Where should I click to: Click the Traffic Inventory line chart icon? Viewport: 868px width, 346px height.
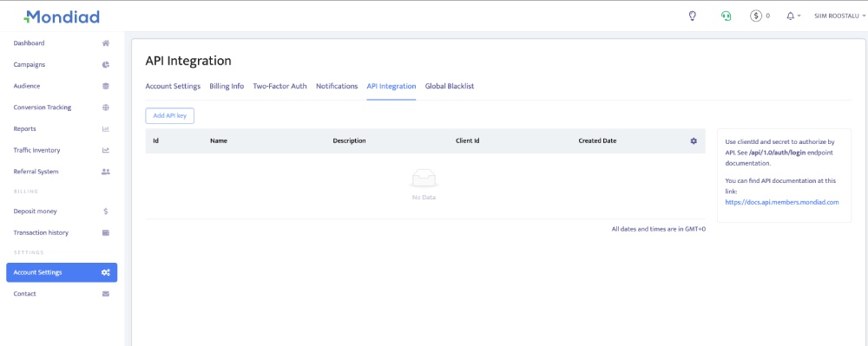pyautogui.click(x=106, y=150)
